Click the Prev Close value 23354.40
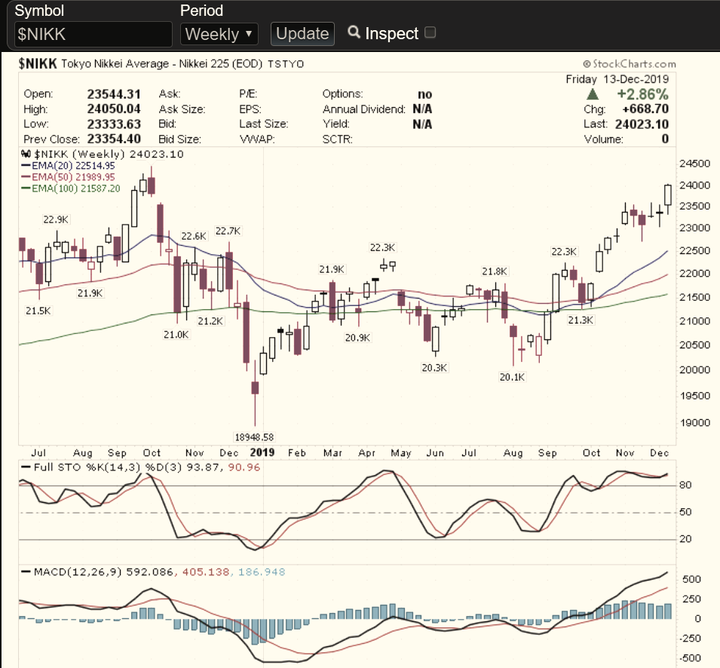This screenshot has height=668, width=720. 114,139
